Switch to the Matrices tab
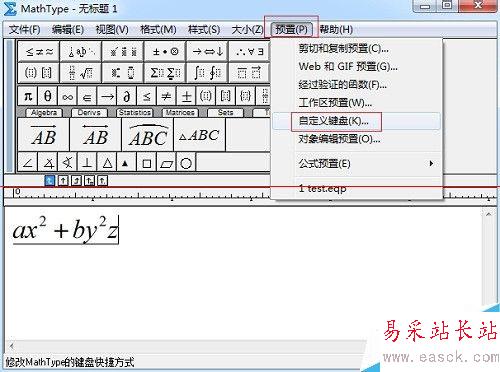Viewport: 500px width, 372px height. [x=180, y=113]
